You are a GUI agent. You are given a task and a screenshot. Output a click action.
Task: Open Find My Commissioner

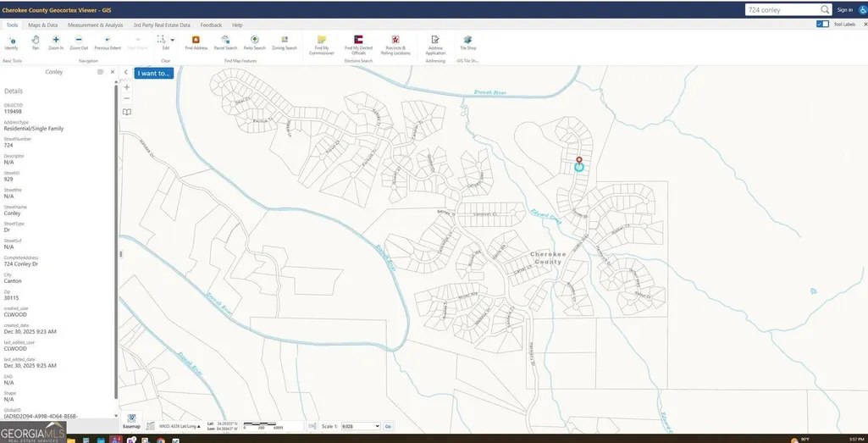pos(322,45)
